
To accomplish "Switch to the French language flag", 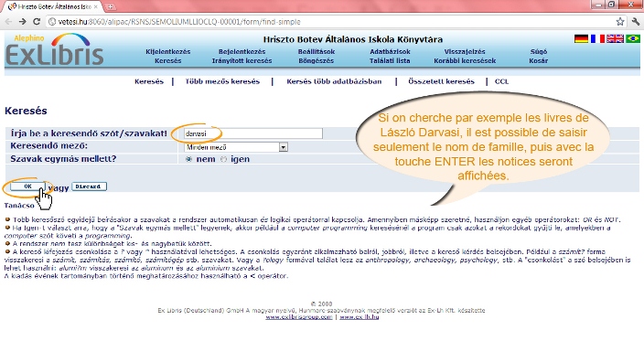I will (597, 39).
